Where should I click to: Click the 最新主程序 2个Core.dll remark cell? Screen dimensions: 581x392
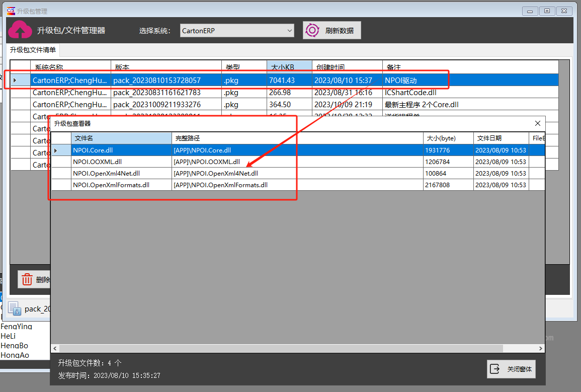[470, 105]
